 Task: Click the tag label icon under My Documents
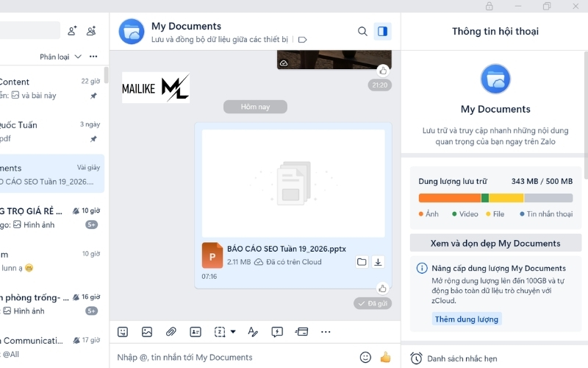(302, 40)
